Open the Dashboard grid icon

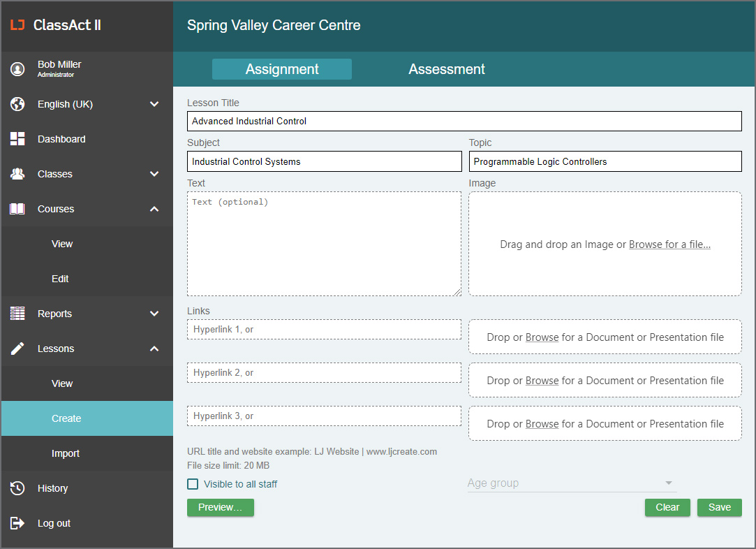point(17,138)
